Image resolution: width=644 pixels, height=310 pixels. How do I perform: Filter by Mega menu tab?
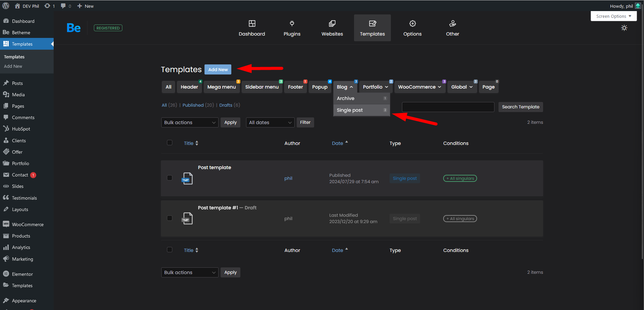coord(222,87)
